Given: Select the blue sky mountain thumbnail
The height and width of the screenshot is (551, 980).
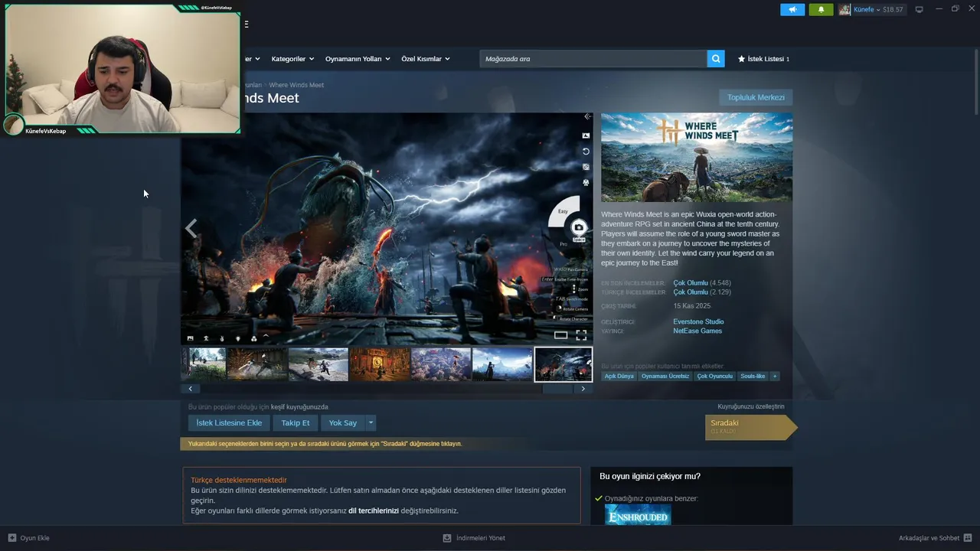Looking at the screenshot, I should pos(502,364).
